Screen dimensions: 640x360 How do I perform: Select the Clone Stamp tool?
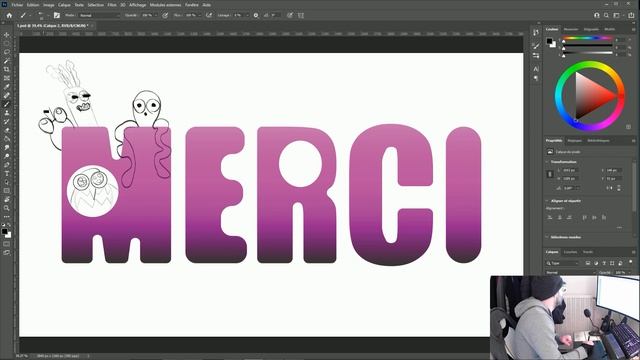click(7, 113)
